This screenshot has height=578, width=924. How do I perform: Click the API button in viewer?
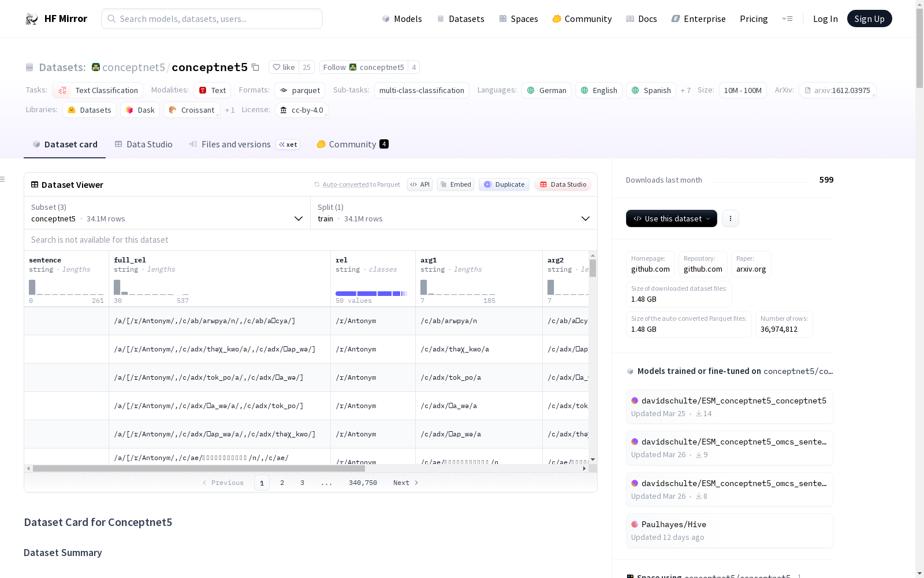[x=420, y=184]
